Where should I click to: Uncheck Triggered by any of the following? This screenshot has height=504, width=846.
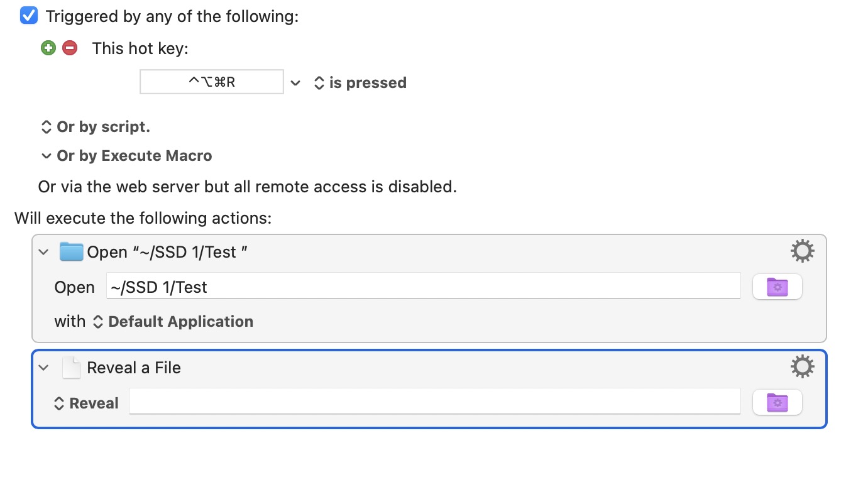(29, 16)
